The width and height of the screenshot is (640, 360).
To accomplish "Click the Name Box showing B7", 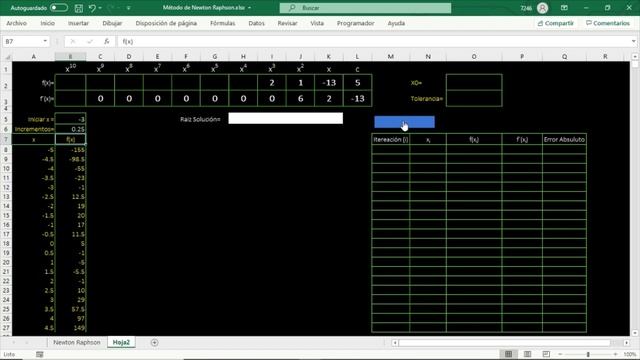I will click(22, 41).
